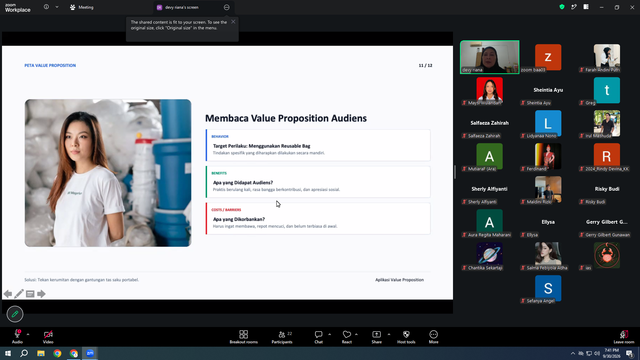Click the Benefits card on the slide
Screen dimensions: 640x360
click(318, 182)
